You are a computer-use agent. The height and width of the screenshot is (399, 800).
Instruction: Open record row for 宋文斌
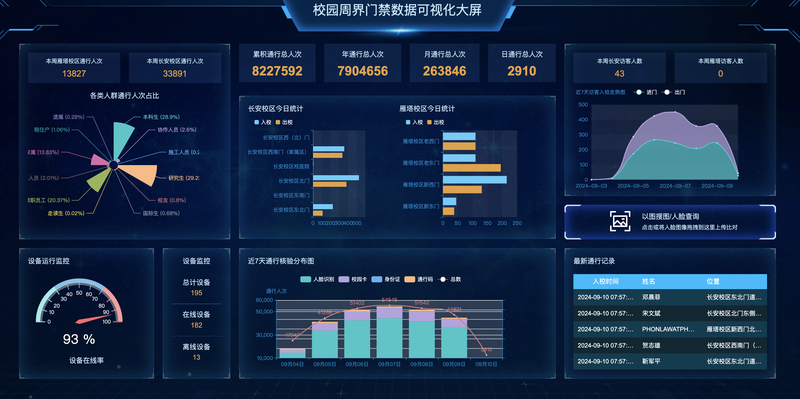point(670,313)
